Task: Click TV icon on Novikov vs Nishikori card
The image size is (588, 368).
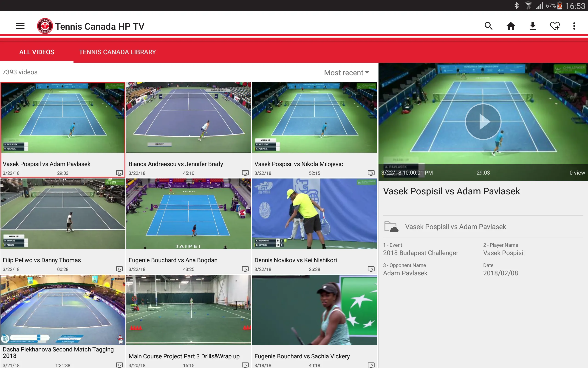Action: [x=371, y=269]
